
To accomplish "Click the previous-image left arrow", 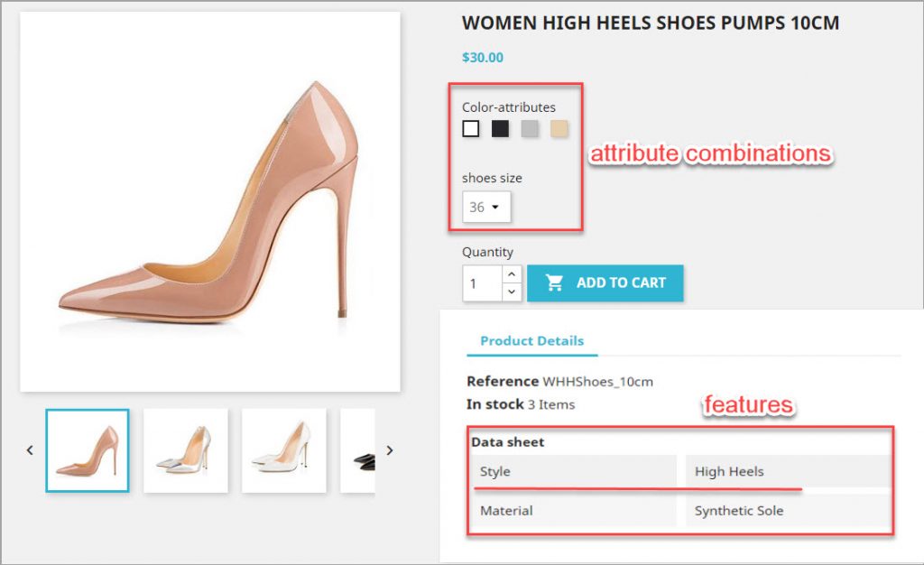I will tap(30, 449).
